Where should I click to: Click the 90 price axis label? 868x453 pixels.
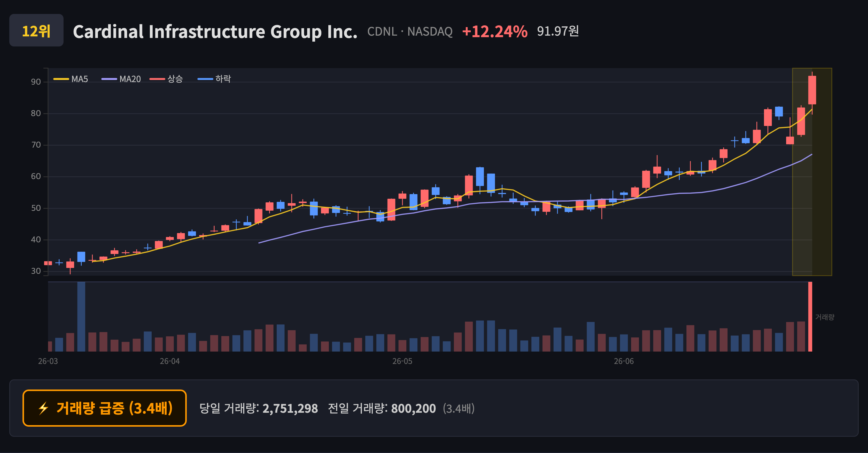click(36, 82)
